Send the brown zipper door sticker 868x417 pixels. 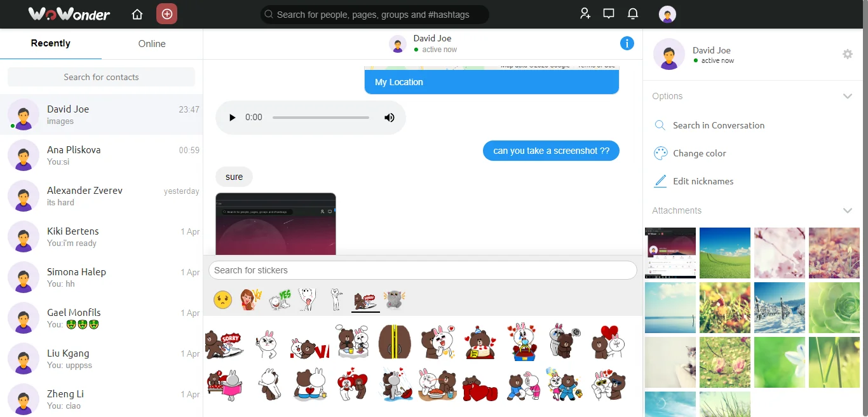point(395,342)
